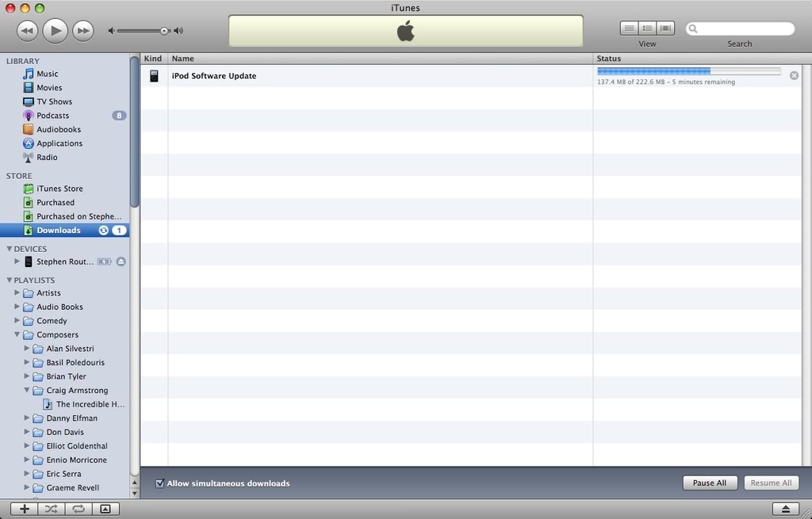Eject the Stephen Rout... device

pos(121,261)
